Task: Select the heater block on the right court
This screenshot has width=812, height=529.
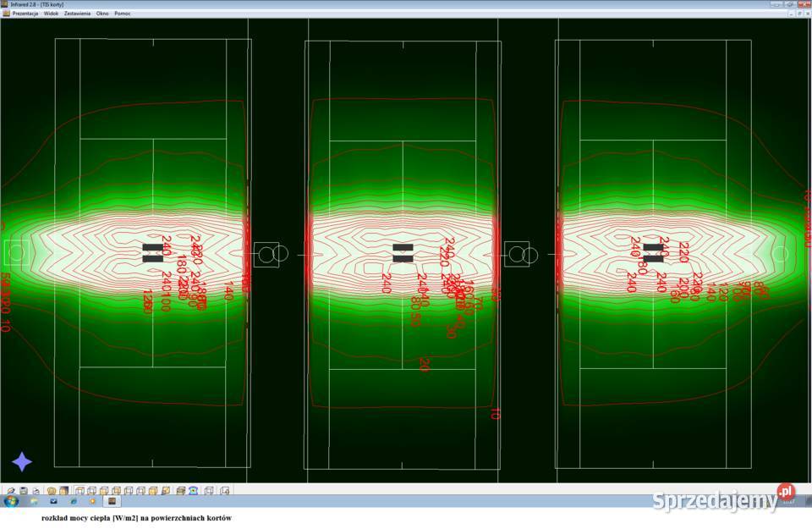Action: [x=652, y=252]
